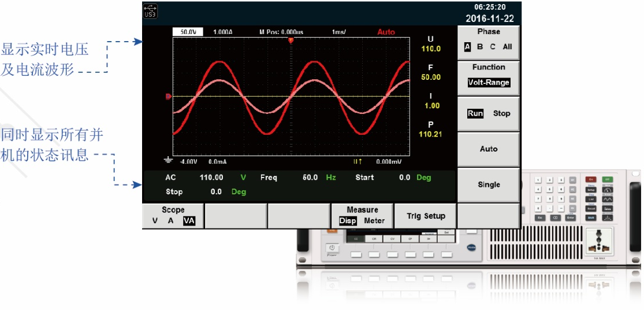Switch Measure mode to Meter
Image resolution: width=644 pixels, height=310 pixels.
pos(374,221)
